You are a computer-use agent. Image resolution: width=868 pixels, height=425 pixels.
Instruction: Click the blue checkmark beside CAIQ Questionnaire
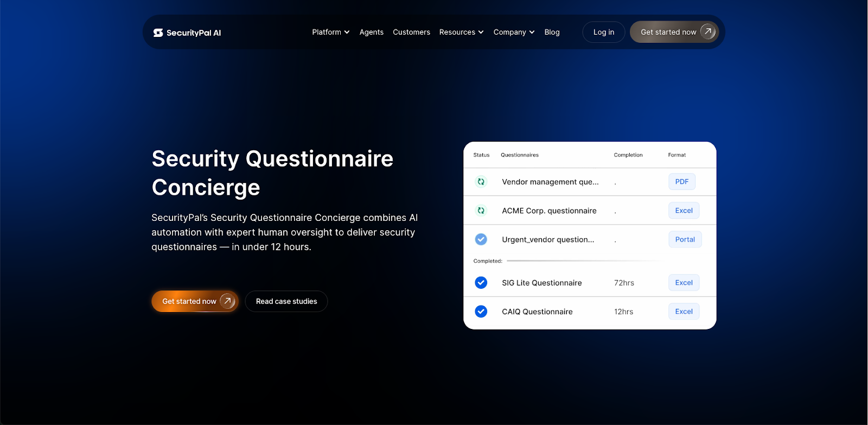pos(481,312)
